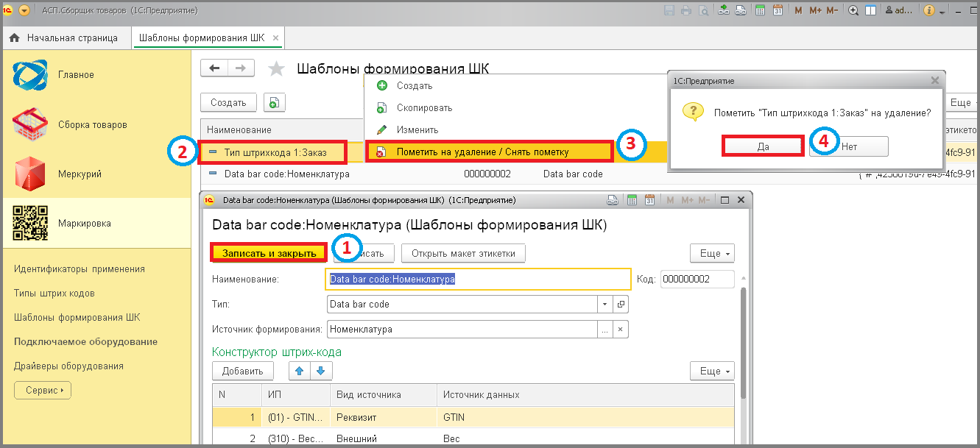Move row up with blue up arrow
This screenshot has width=980, height=448.
[299, 371]
